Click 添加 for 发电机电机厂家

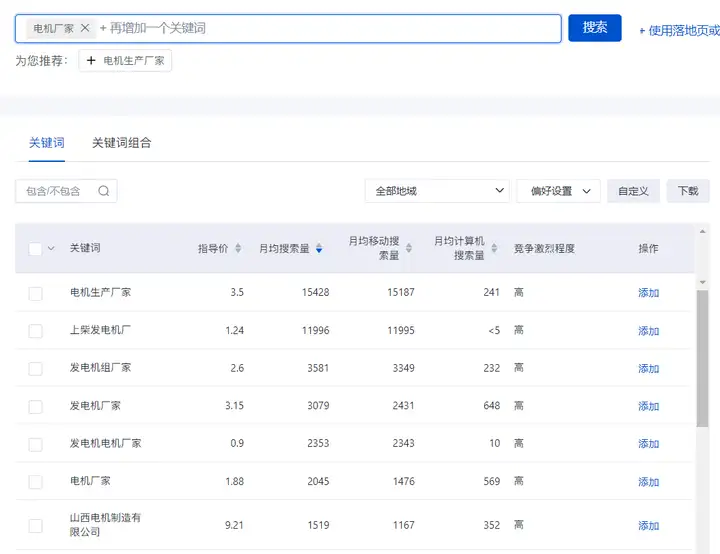click(x=648, y=444)
